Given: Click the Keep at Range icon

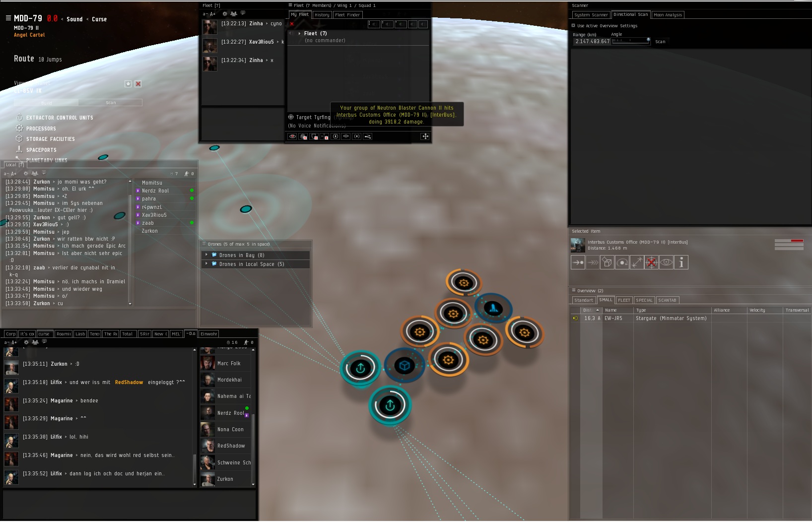Looking at the screenshot, I should tap(637, 262).
